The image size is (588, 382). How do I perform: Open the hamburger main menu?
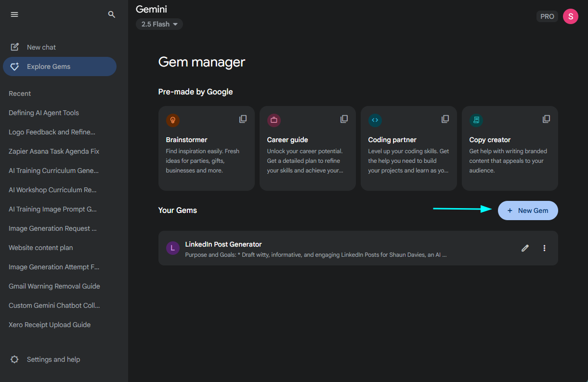tap(14, 14)
